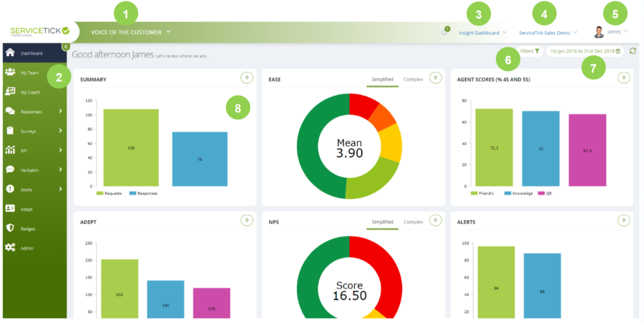Open the date range picker

(585, 51)
